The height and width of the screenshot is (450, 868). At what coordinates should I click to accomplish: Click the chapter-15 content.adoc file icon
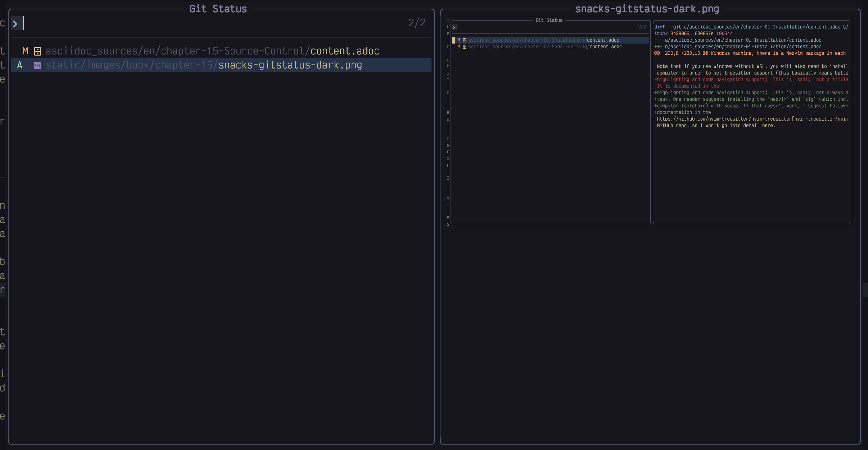37,51
